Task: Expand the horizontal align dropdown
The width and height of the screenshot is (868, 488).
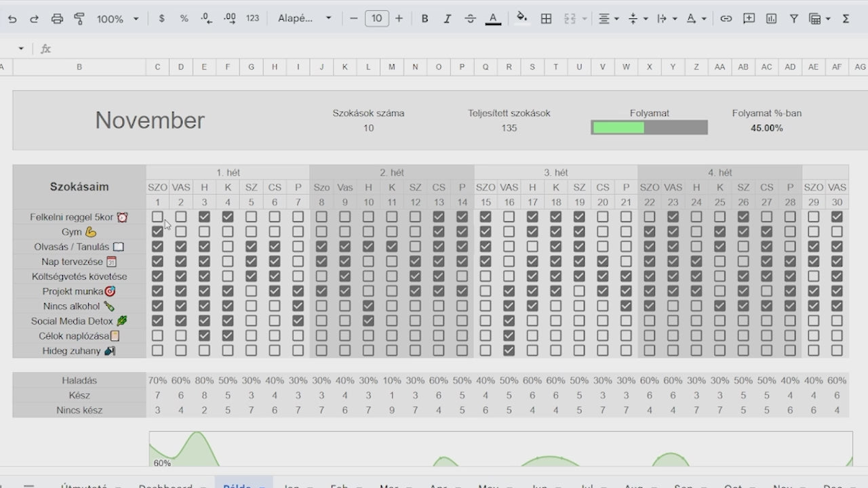Action: tap(608, 19)
